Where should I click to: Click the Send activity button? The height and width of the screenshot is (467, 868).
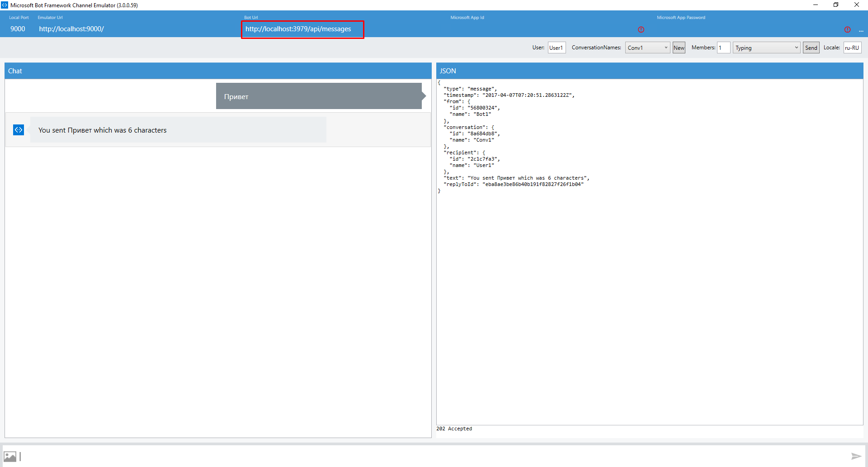811,48
